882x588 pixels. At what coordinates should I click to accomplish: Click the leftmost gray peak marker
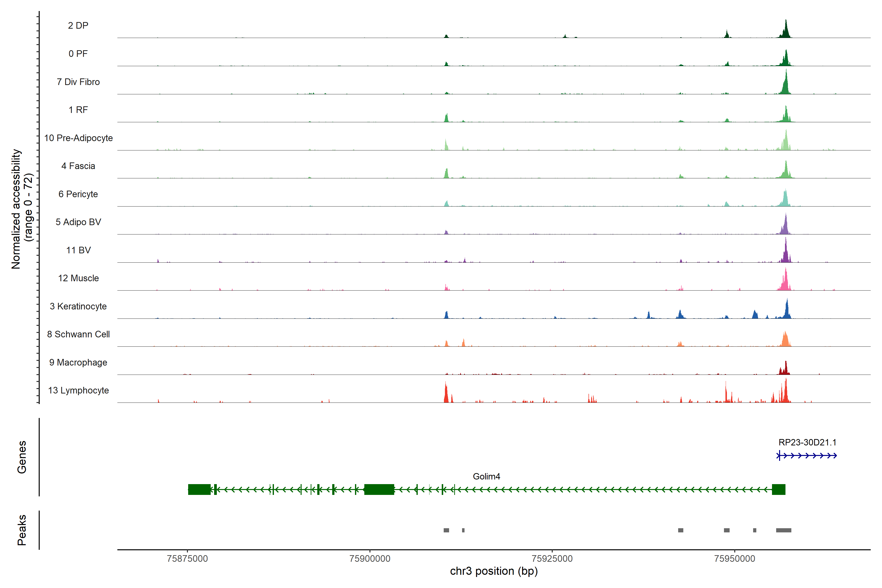[446, 530]
